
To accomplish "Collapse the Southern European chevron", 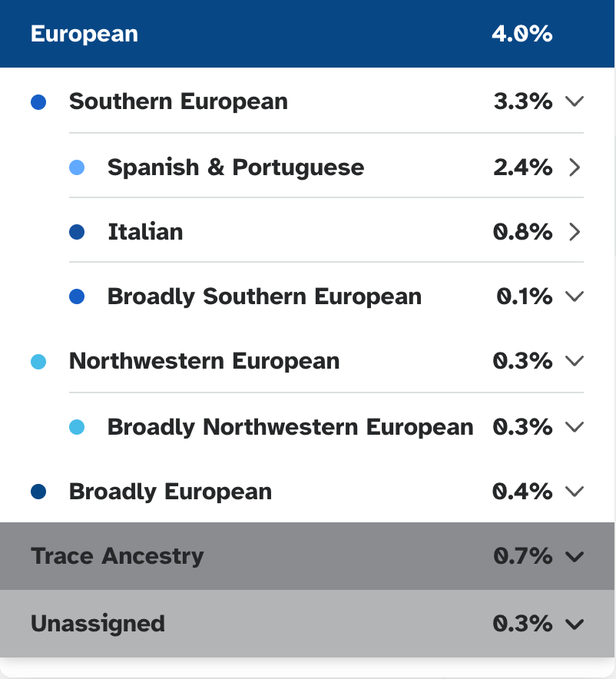I will click(575, 101).
